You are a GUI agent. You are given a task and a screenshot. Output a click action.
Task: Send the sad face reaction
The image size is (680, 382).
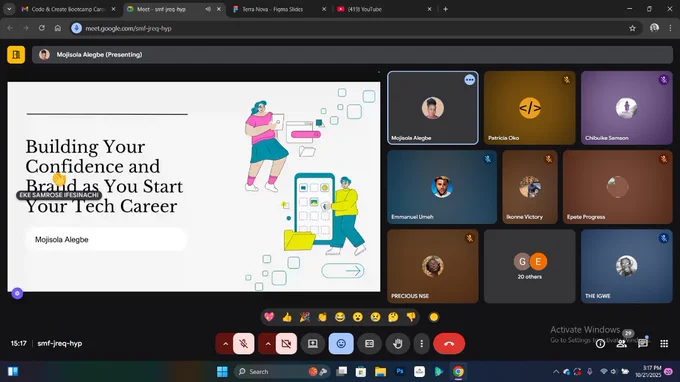coord(376,317)
